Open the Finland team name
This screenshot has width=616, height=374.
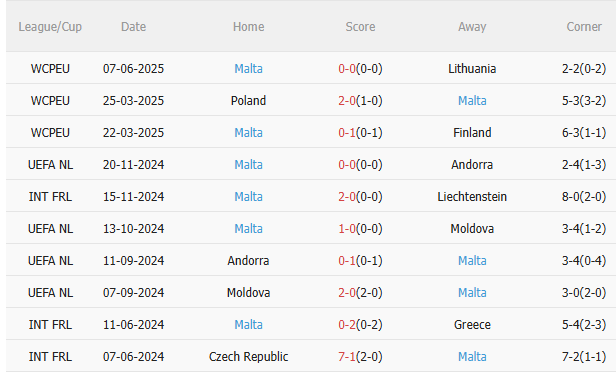tap(472, 133)
